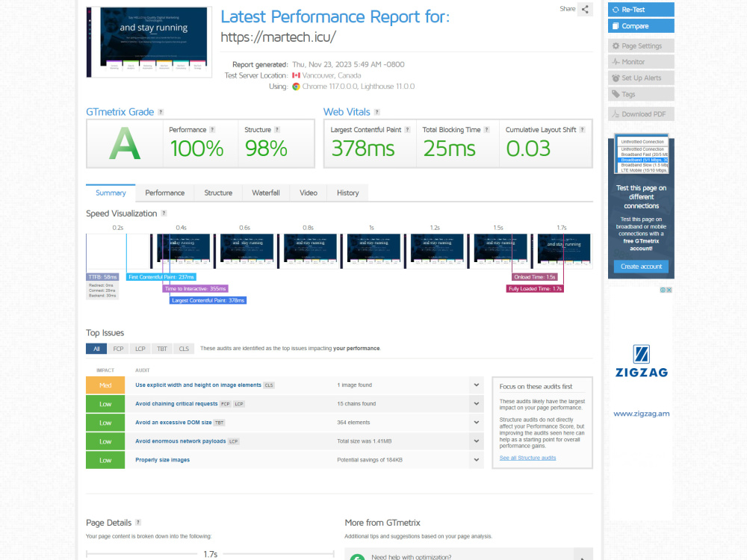Viewport: 747px width, 560px height.
Task: Open Avoid chaining critical requests audit
Action: pos(176,404)
